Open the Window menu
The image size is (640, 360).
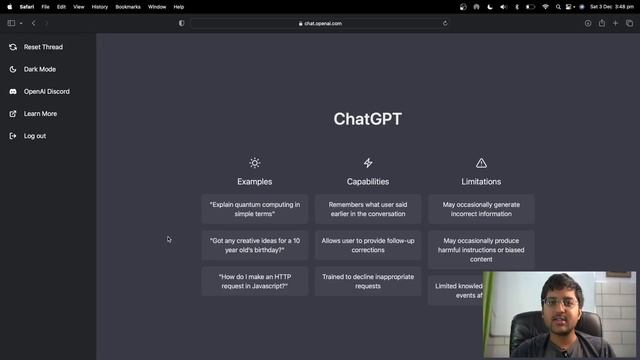click(157, 7)
